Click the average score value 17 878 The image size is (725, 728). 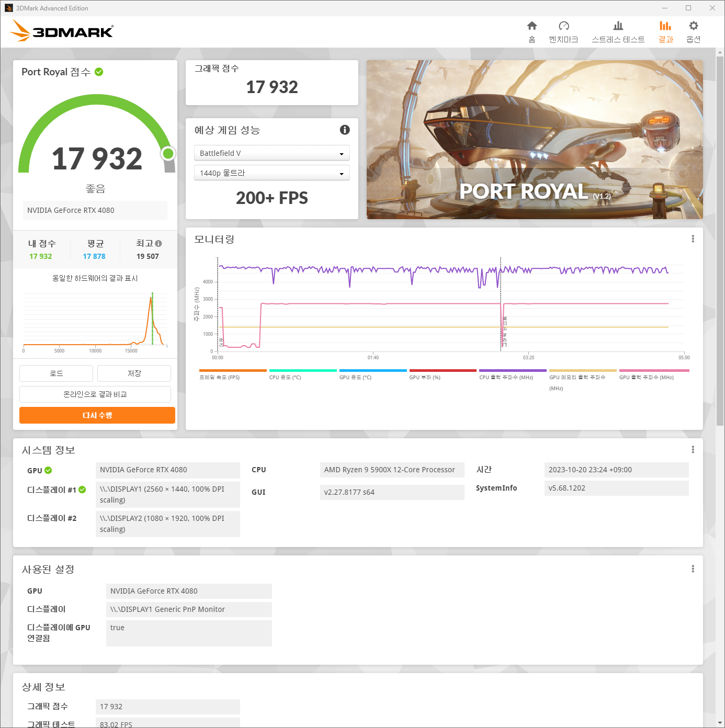(x=94, y=256)
